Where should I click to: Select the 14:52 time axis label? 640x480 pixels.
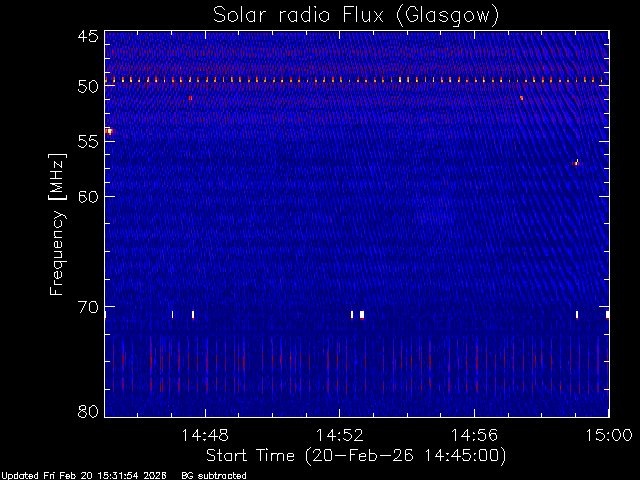pos(340,435)
